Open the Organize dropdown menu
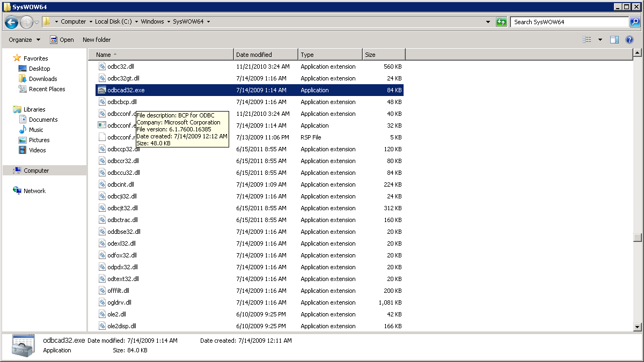 [24, 40]
